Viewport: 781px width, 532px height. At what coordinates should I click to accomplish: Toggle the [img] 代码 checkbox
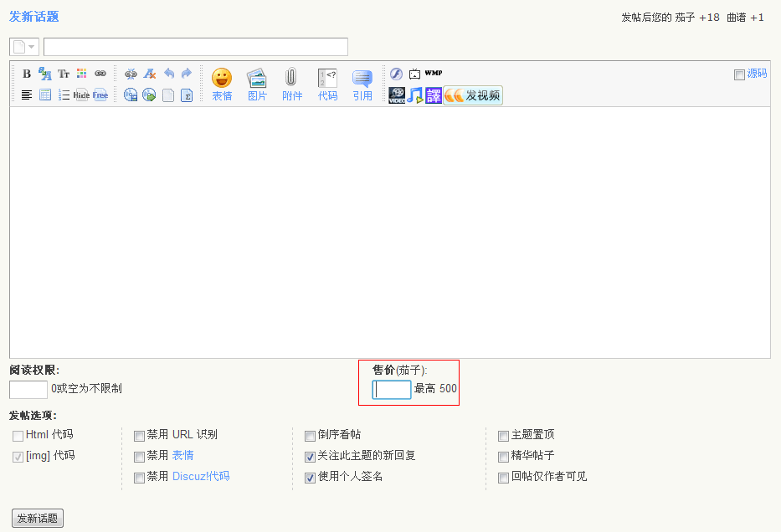[18, 457]
